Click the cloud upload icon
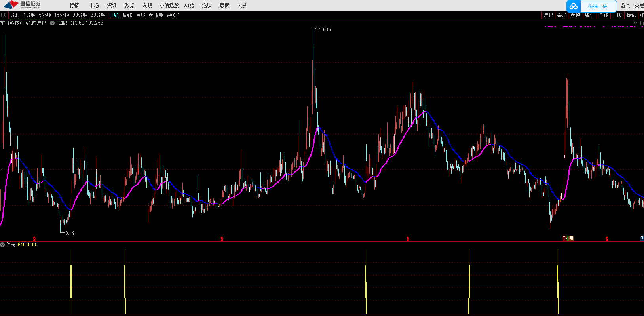 (x=574, y=6)
